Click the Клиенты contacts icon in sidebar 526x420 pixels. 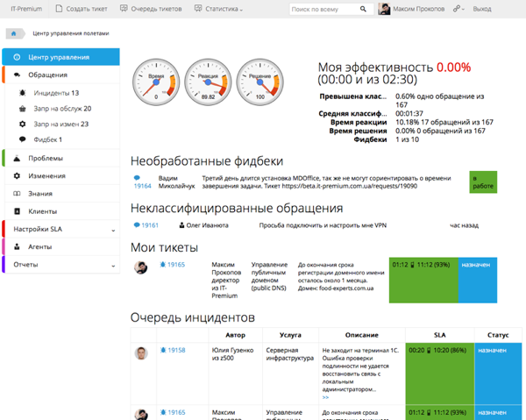click(x=17, y=211)
